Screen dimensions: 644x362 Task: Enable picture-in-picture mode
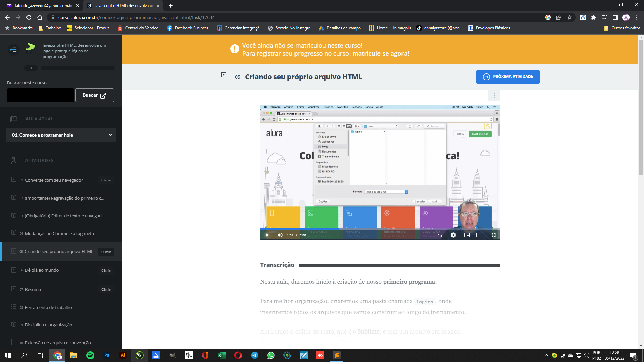pos(467,235)
